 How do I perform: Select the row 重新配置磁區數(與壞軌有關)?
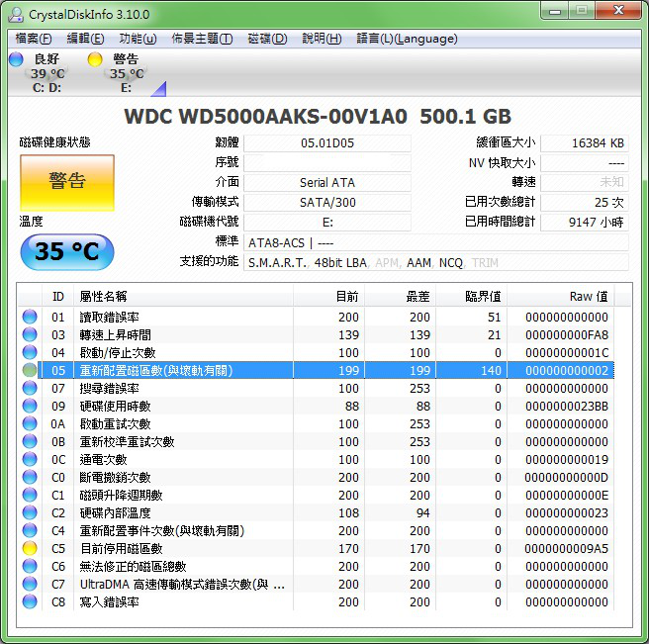317,370
